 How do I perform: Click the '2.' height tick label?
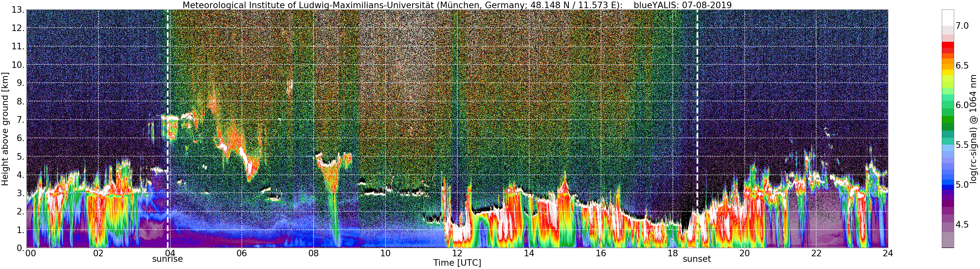(x=21, y=212)
